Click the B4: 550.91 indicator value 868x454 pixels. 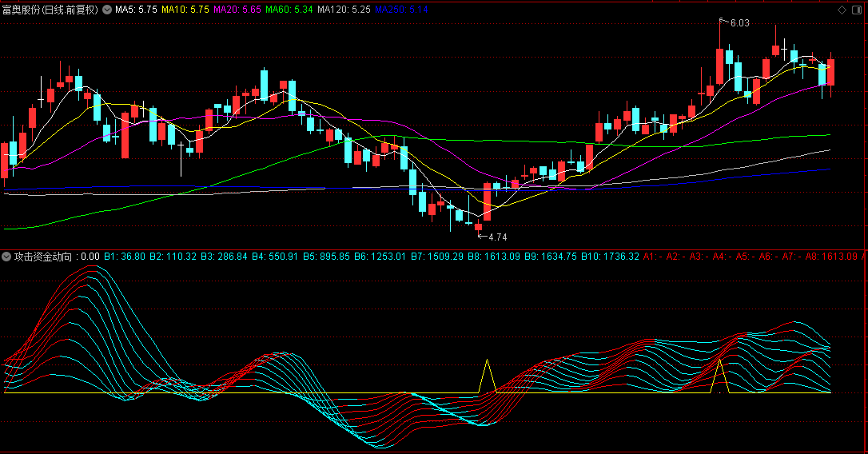coord(275,257)
